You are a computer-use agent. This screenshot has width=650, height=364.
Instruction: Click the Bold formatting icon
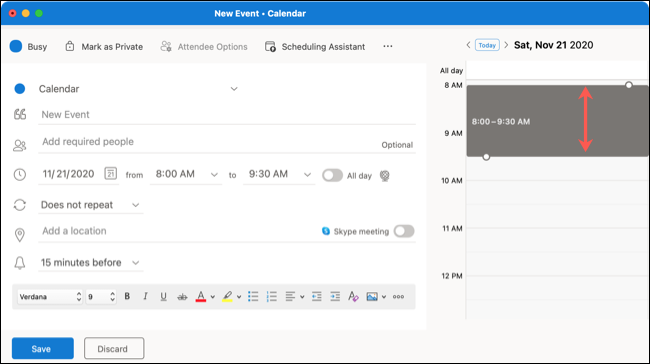pos(127,296)
